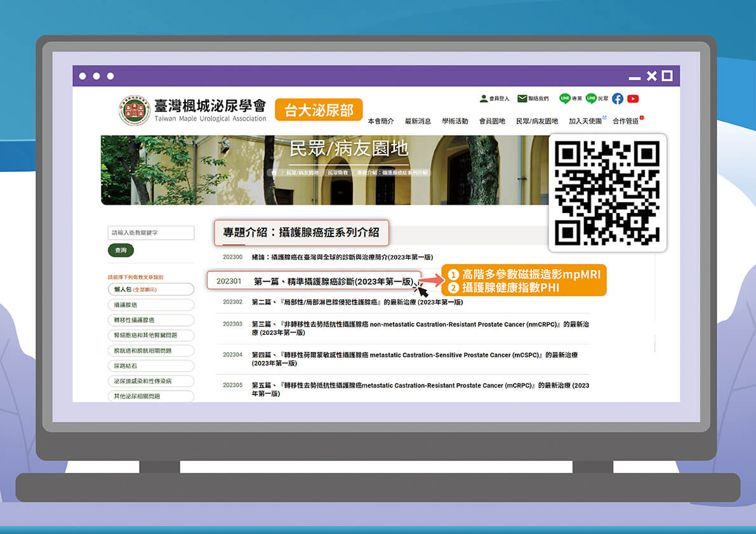This screenshot has width=756, height=534.
Task: Open the 本會簡介 menu
Action: click(x=381, y=121)
